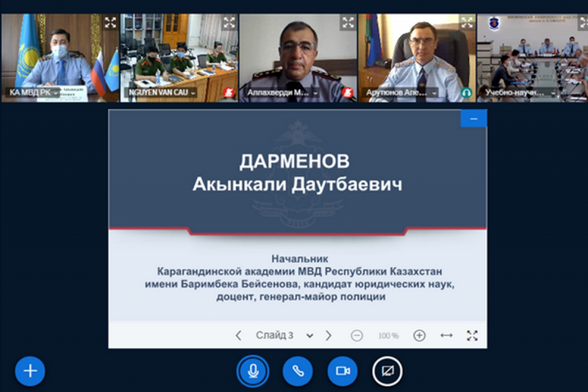This screenshot has width=588, height=392.
Task: Click headphones badge on Арутюнов tile
Action: tap(466, 92)
